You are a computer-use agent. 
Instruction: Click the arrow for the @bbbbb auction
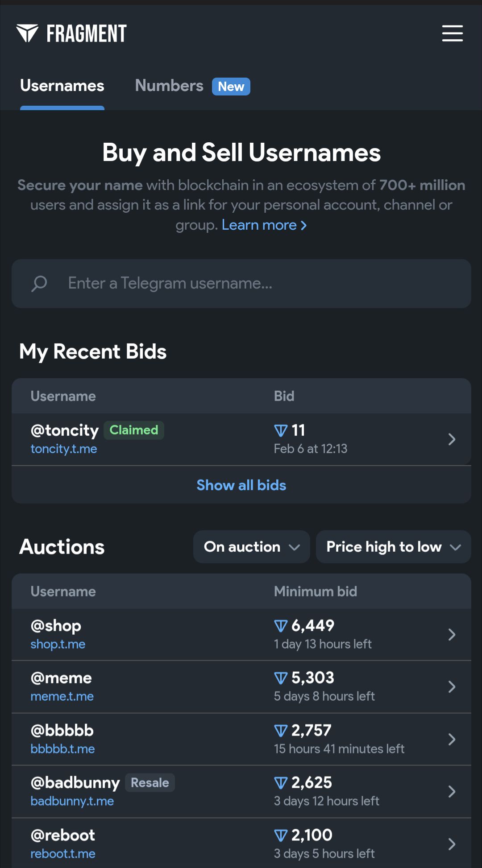pyautogui.click(x=452, y=740)
